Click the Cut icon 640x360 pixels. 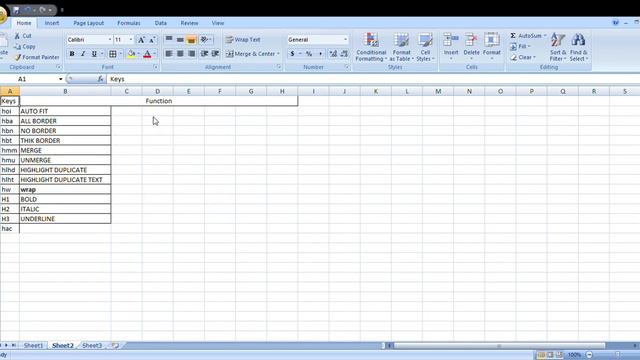(x=17, y=36)
